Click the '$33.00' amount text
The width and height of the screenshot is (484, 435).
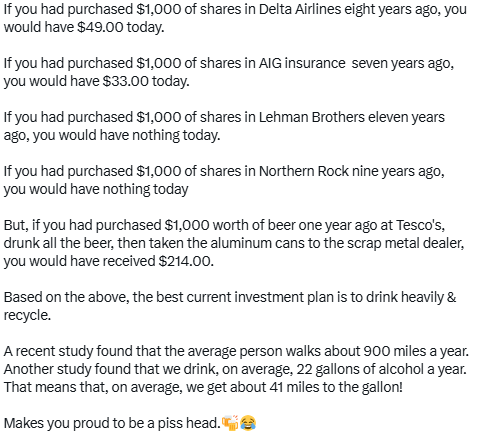tap(125, 81)
